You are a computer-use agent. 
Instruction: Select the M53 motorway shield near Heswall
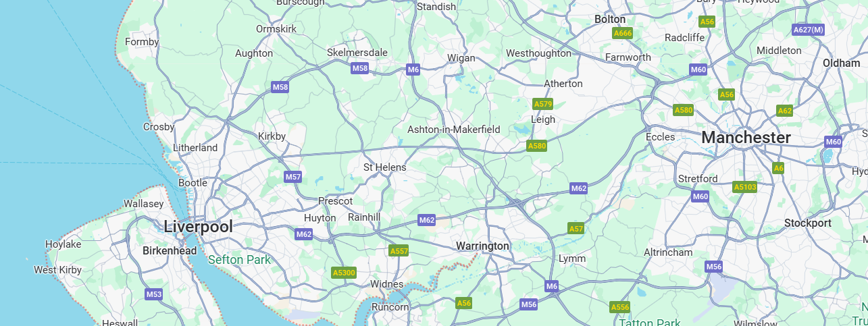[154, 294]
